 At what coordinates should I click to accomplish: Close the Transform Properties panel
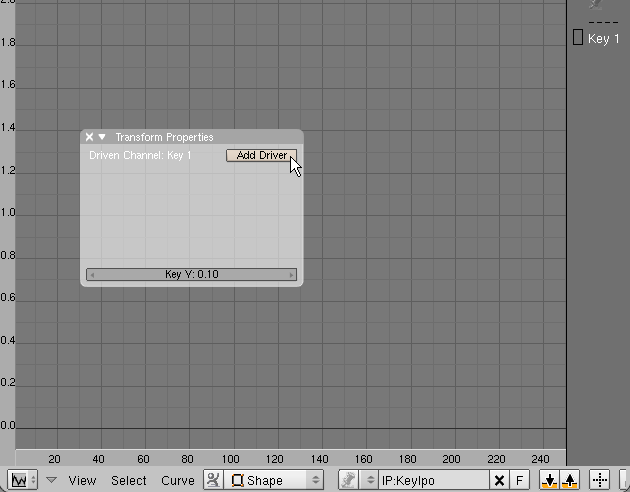(x=90, y=137)
